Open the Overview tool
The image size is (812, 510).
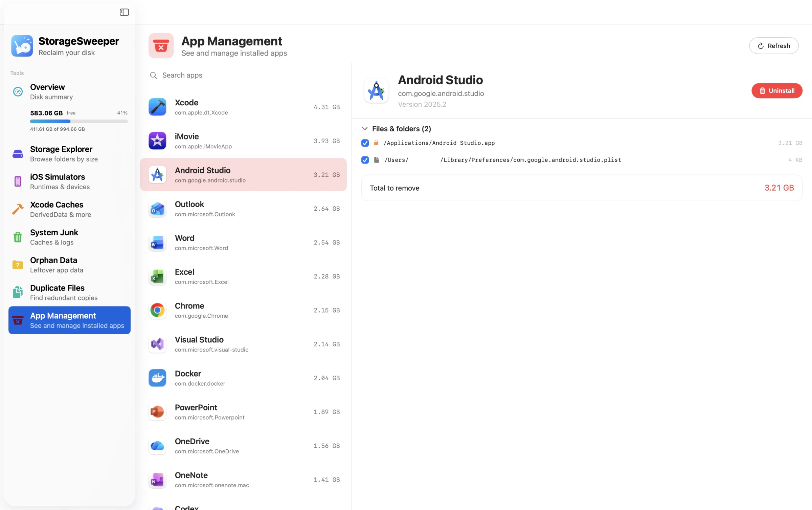click(69, 92)
